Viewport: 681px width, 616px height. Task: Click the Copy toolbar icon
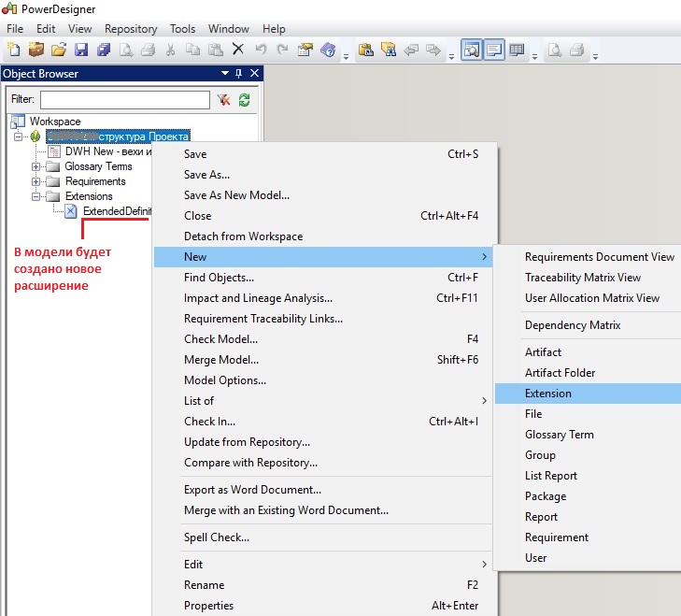(x=192, y=50)
